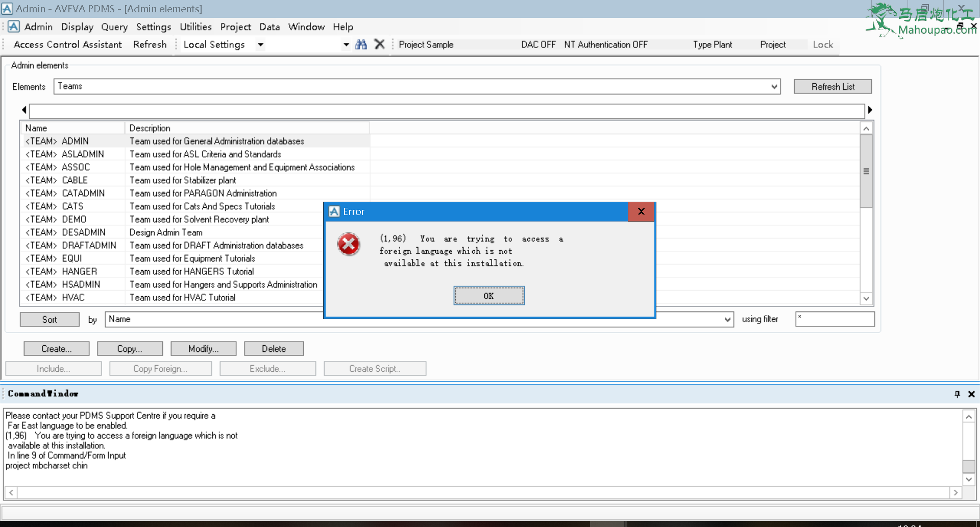980x527 pixels.
Task: Click the Exclude... button
Action: coord(267,369)
